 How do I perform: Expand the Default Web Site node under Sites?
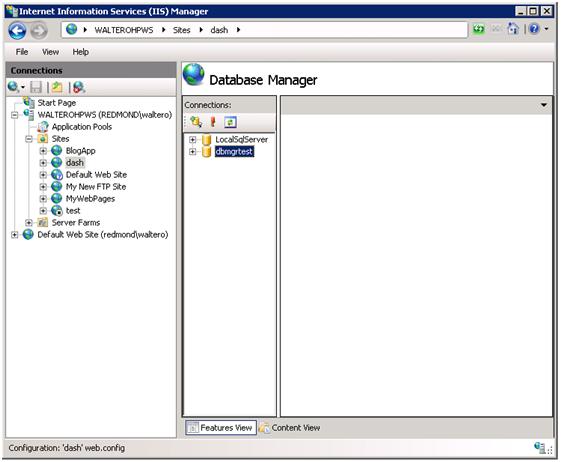click(43, 175)
